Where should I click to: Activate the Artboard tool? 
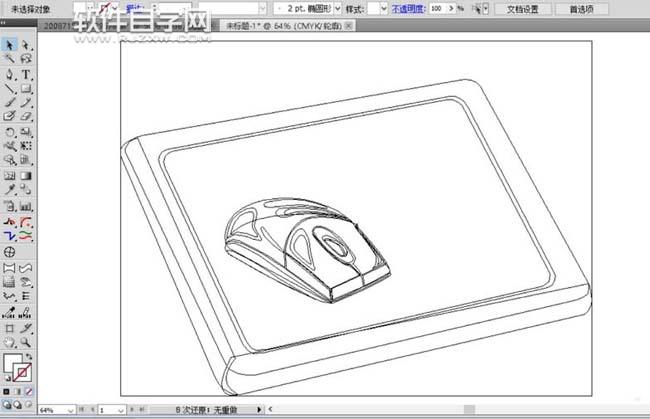(9, 328)
